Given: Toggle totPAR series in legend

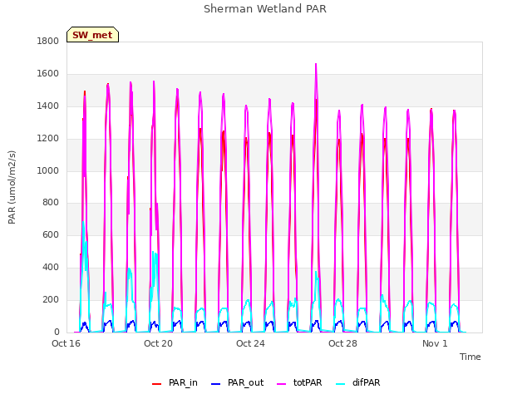Looking at the screenshot, I should [299, 383].
